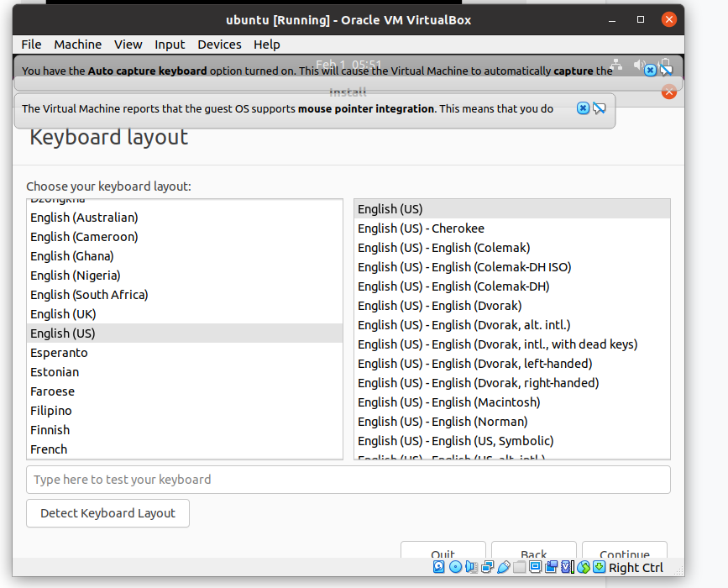Dismiss the mouse pointer integration notification
728x588 pixels.
pos(583,108)
